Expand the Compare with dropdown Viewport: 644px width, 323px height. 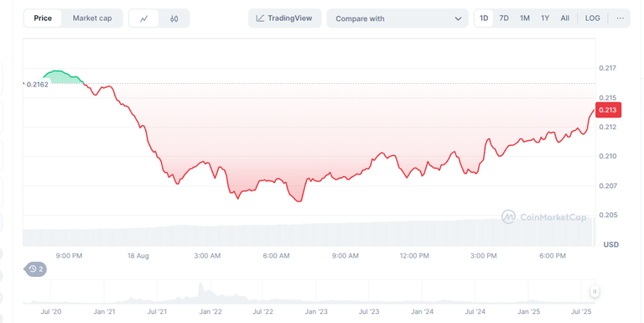(x=397, y=18)
